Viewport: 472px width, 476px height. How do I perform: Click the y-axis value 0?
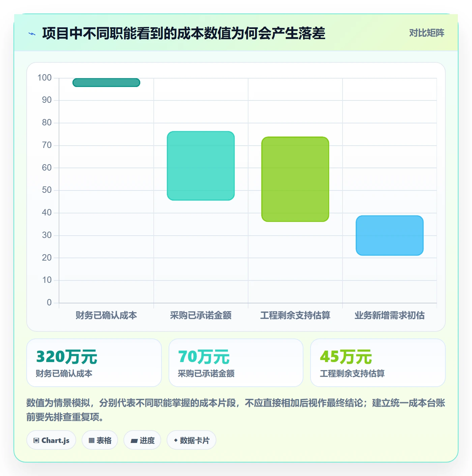[49, 303]
